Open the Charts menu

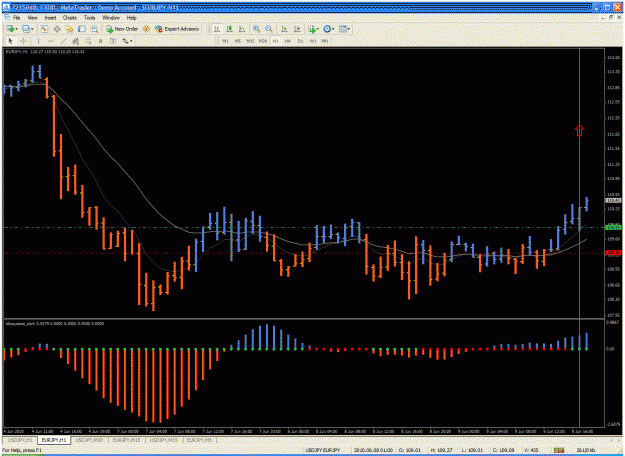click(x=70, y=18)
